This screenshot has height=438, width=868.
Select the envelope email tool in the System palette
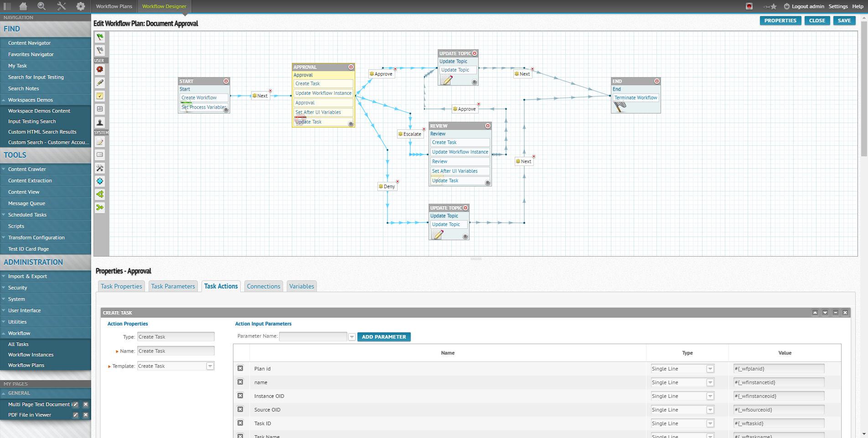click(x=100, y=155)
